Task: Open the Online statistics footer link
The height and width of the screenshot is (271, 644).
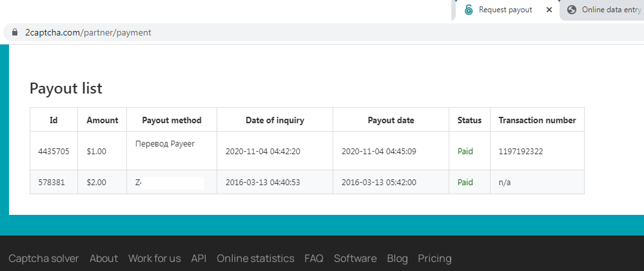Action: [x=255, y=258]
